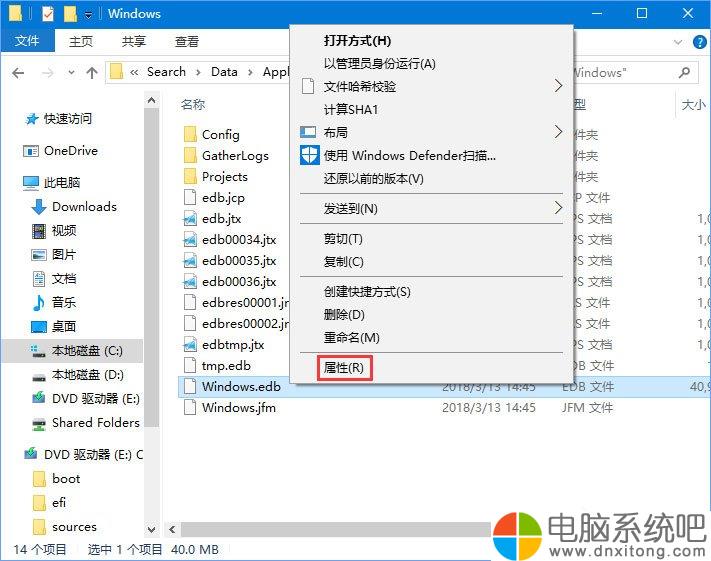Screen dimensions: 711x561
Task: Open the quick access toolbar customize dropdown
Action: (88, 15)
